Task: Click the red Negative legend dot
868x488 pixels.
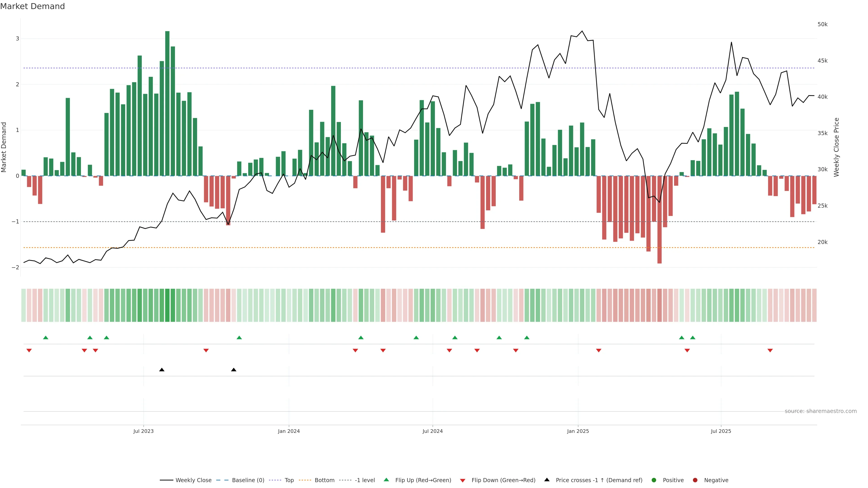Action: click(x=695, y=480)
